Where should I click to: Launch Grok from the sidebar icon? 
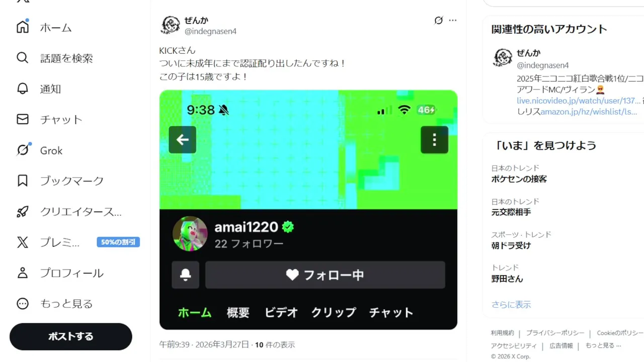23,150
